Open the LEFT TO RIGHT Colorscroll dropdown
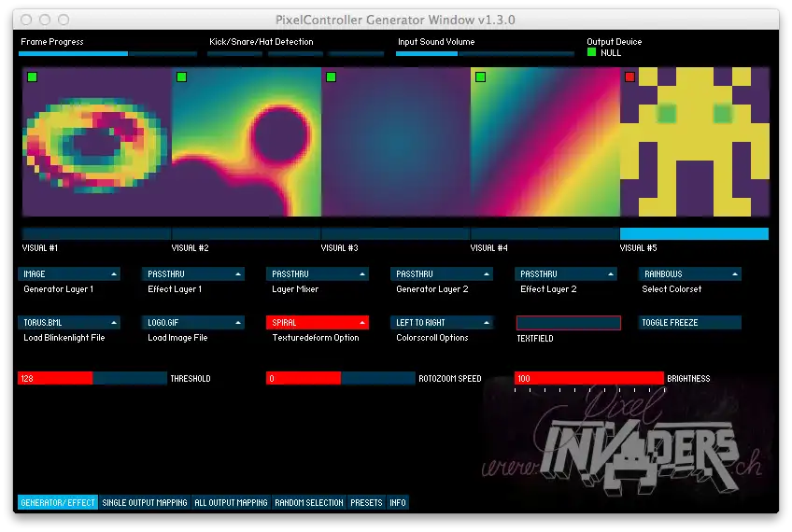This screenshot has width=792, height=532. tap(442, 323)
